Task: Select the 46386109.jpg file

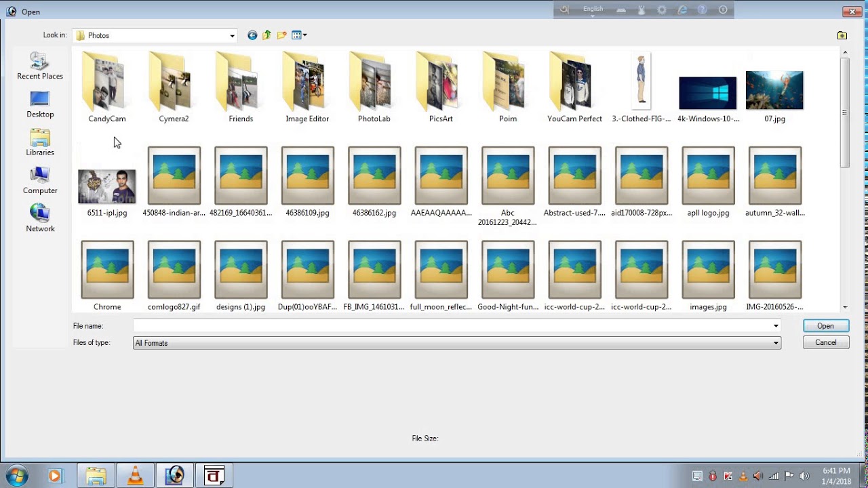Action: pos(307,182)
